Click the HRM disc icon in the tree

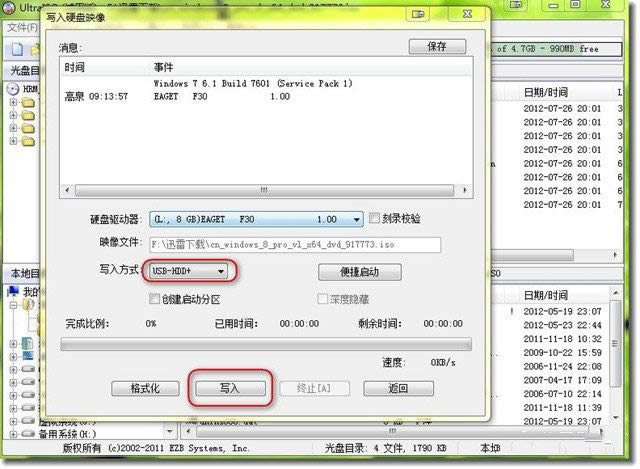click(x=13, y=89)
